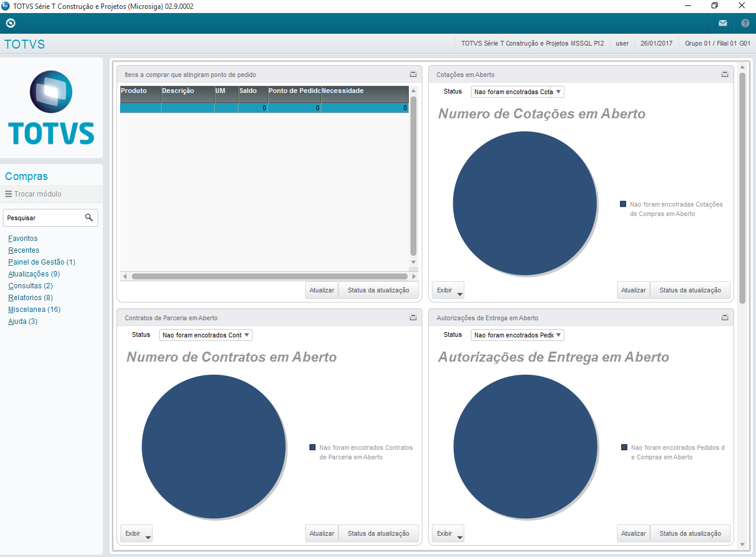
Task: Open Exibir dropdown in Autorizações de Entrega panel
Action: coord(448,533)
